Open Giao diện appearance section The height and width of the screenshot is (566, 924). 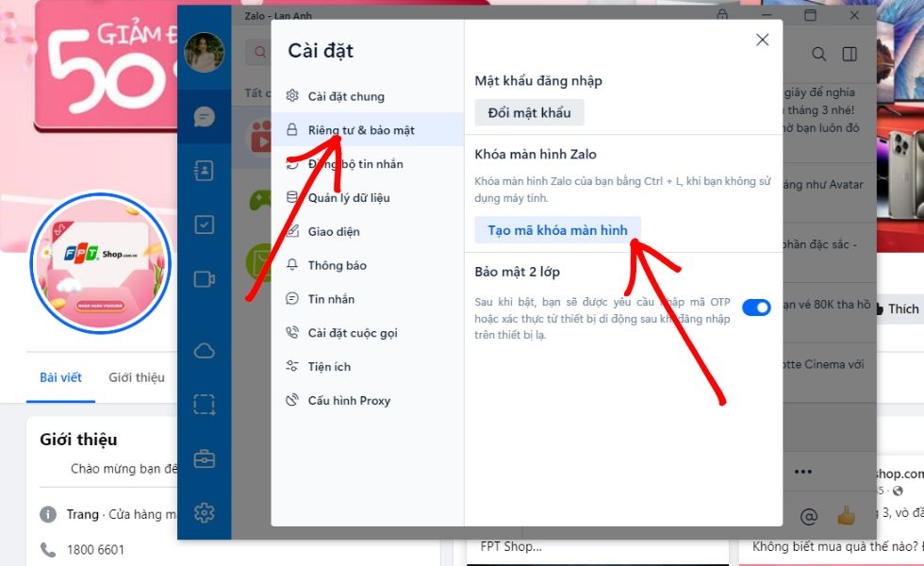(368, 231)
